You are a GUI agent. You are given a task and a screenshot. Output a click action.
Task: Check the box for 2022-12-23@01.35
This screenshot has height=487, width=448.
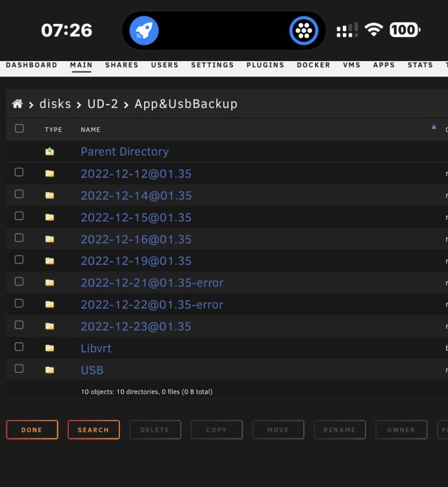19,325
